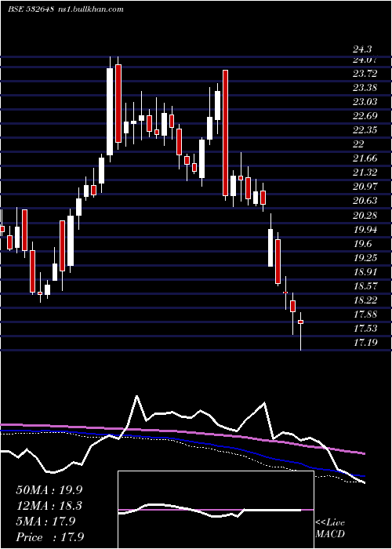Select the 21.66 price axis label
This screenshot has height=549, width=392.
tap(365, 158)
